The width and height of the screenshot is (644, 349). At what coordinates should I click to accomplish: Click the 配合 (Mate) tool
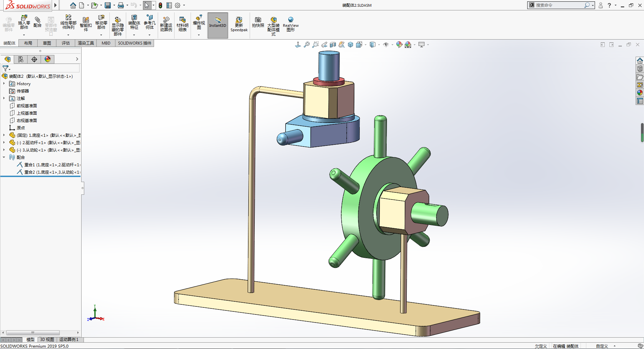click(38, 22)
